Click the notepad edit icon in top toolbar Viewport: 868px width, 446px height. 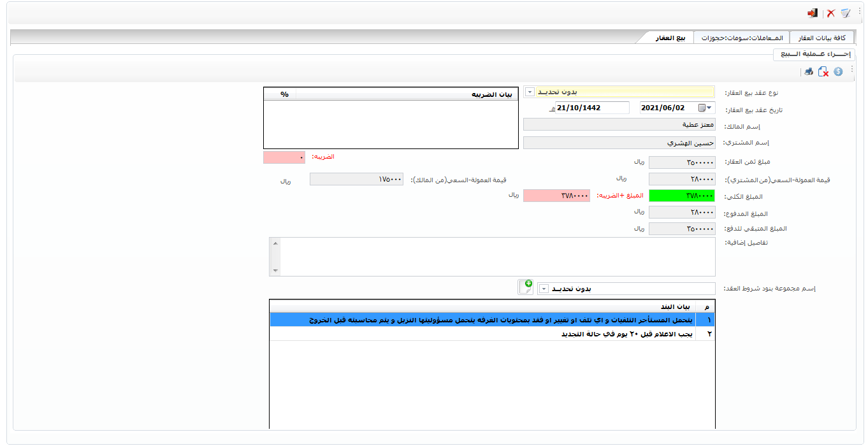pos(846,13)
